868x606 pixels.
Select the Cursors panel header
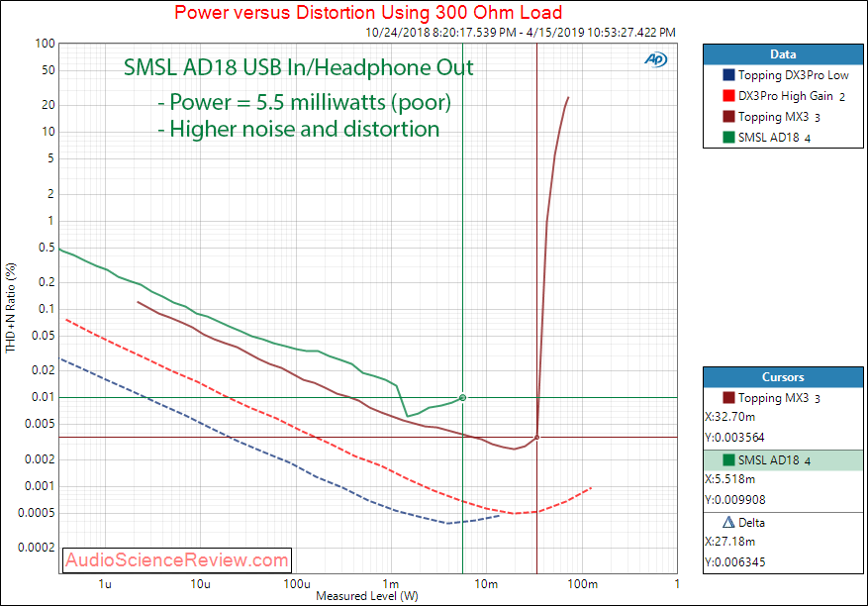pos(783,377)
